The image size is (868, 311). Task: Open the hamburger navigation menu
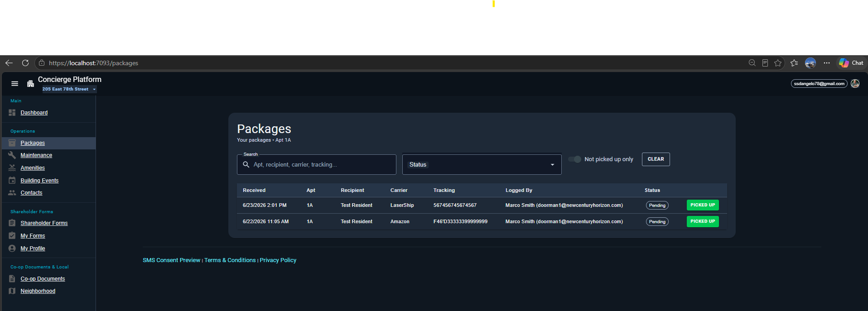(x=15, y=84)
